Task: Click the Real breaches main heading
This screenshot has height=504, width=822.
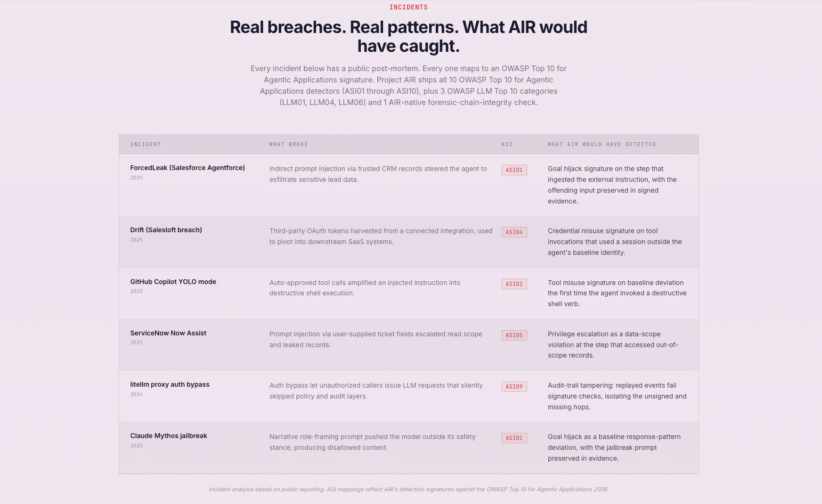Action: [408, 36]
